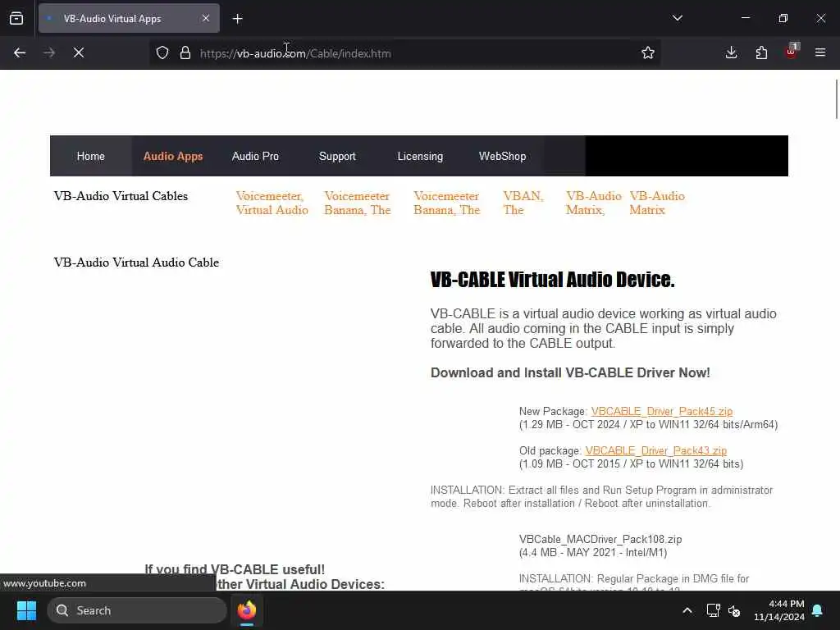Open Firefox application hamburger menu
840x630 pixels.
[x=820, y=52]
